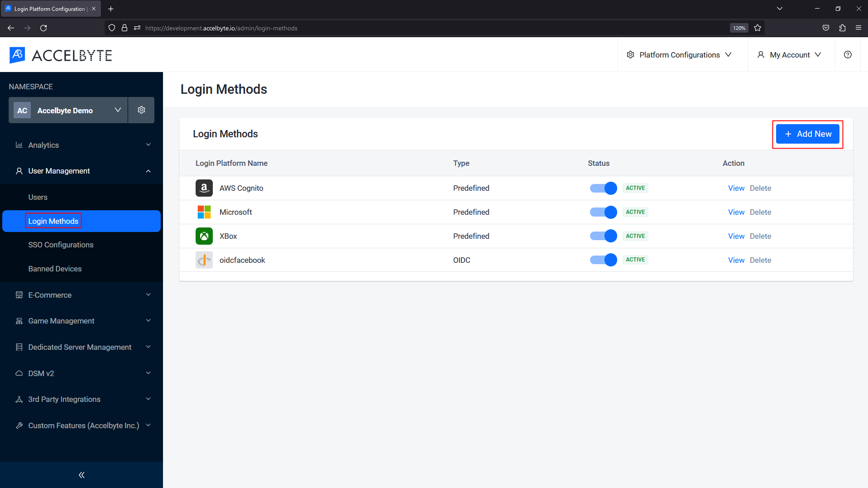Reload the page in browser

(x=43, y=28)
